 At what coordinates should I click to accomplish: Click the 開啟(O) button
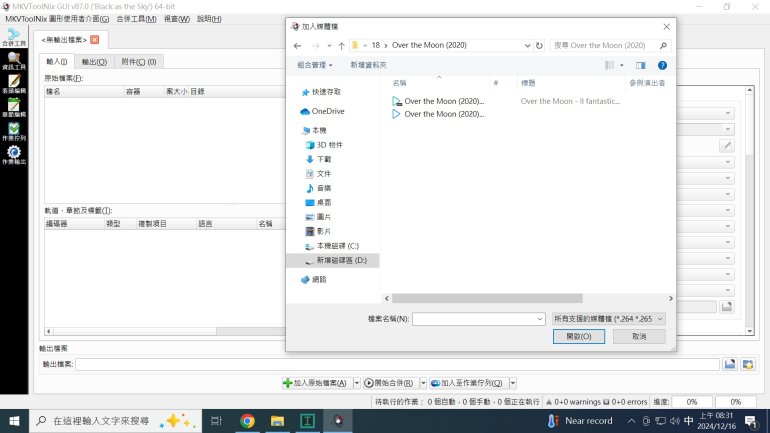[x=579, y=336]
